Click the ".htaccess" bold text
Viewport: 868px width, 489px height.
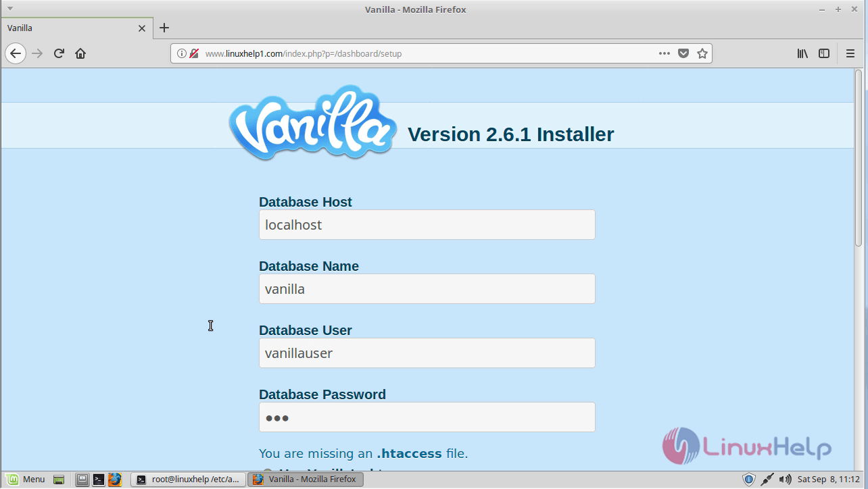409,453
